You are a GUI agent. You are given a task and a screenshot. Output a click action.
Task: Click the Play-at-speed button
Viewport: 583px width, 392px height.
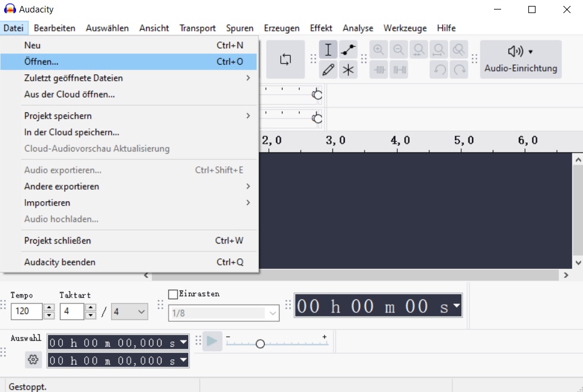point(212,341)
